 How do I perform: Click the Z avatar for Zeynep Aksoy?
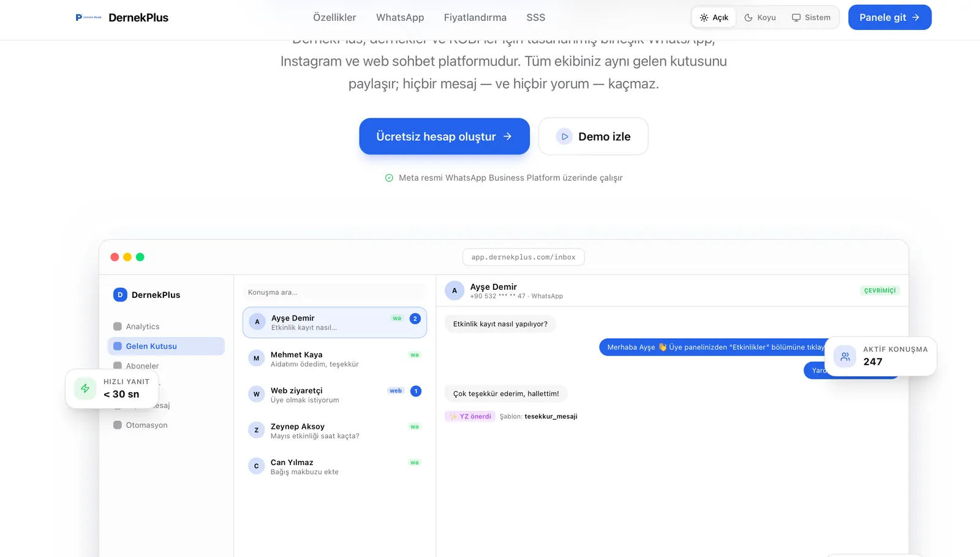[x=257, y=430]
